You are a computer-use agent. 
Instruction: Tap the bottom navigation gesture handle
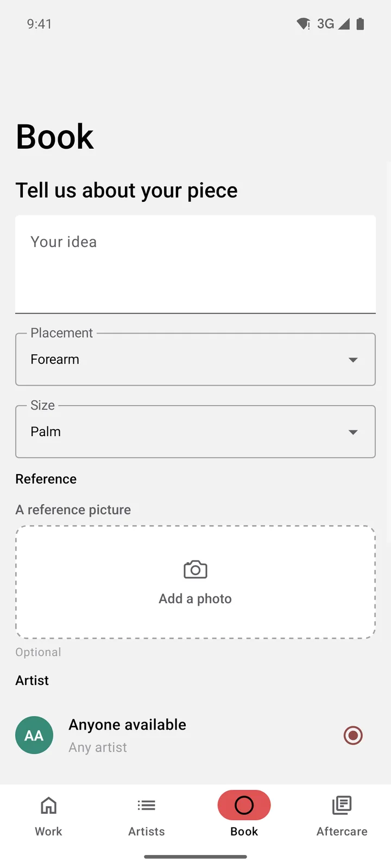coord(195,857)
